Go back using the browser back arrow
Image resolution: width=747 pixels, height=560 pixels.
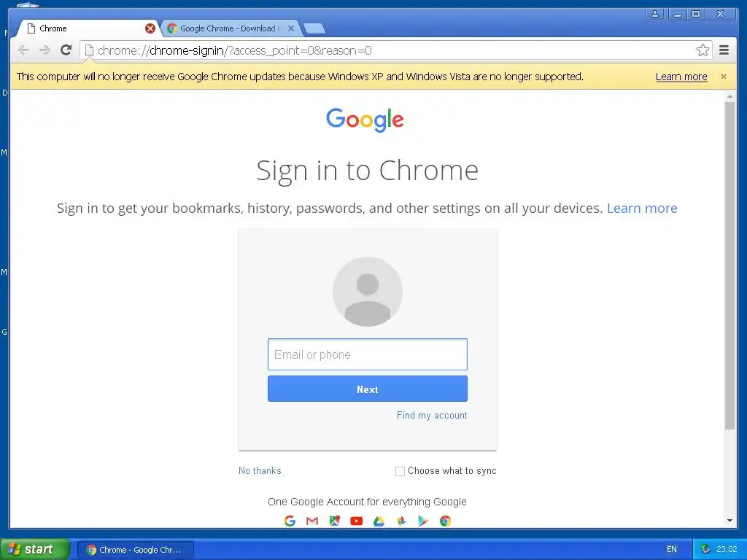(x=24, y=50)
